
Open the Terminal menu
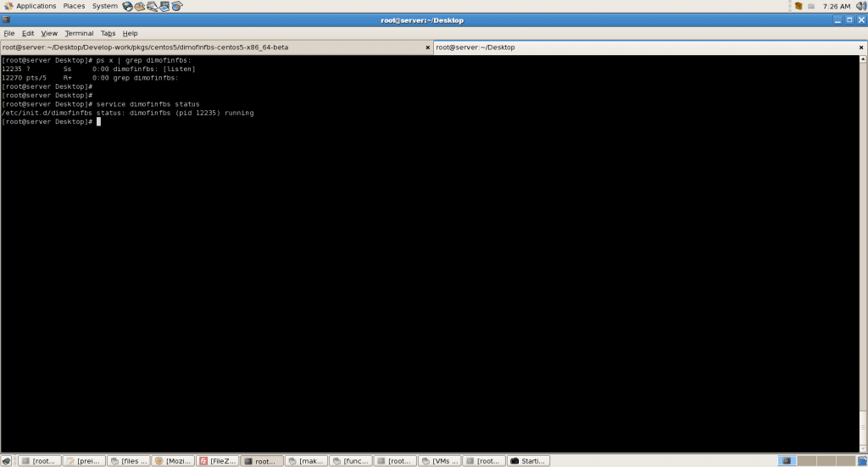(79, 33)
